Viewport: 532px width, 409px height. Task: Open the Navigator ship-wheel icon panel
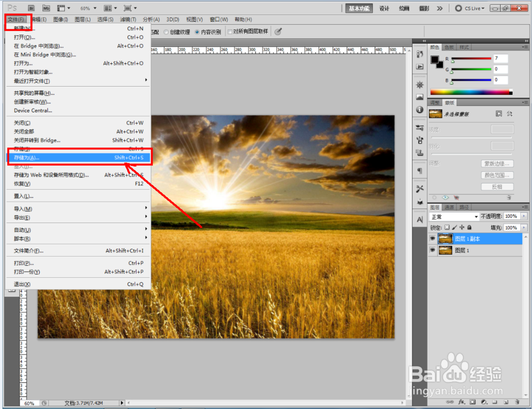(x=420, y=85)
